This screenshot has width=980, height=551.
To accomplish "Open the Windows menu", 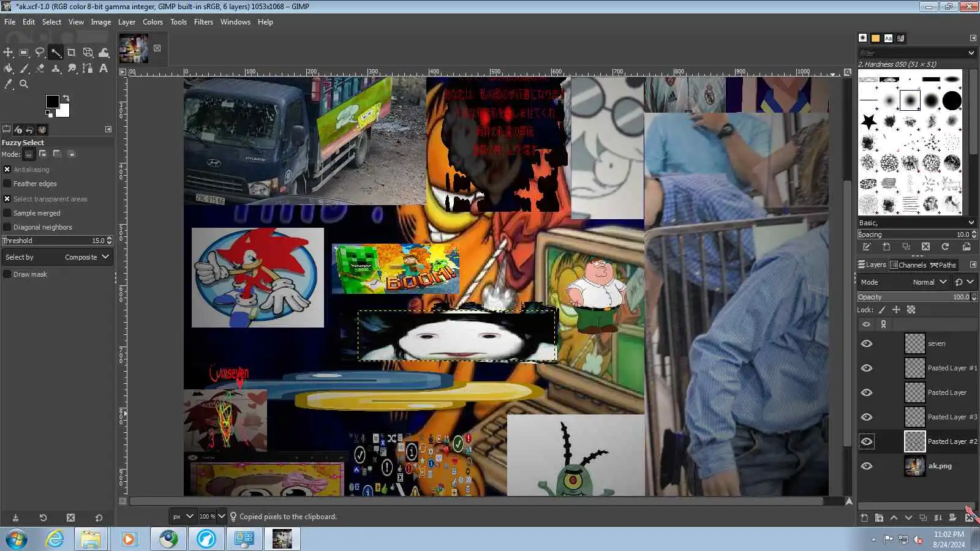I will point(235,22).
